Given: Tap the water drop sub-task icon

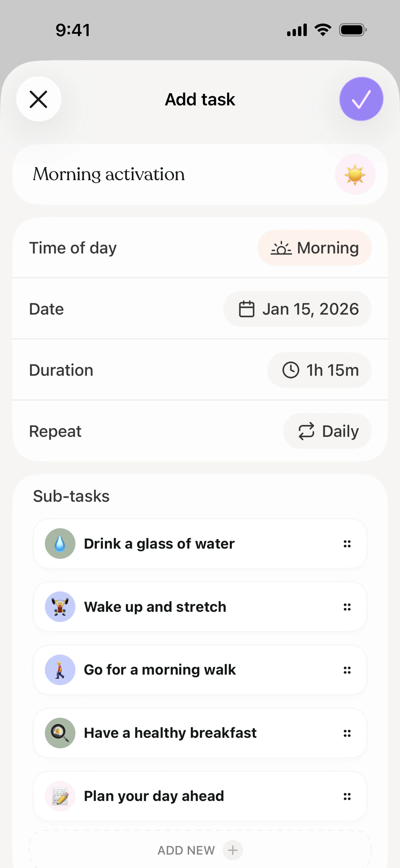Looking at the screenshot, I should click(60, 543).
